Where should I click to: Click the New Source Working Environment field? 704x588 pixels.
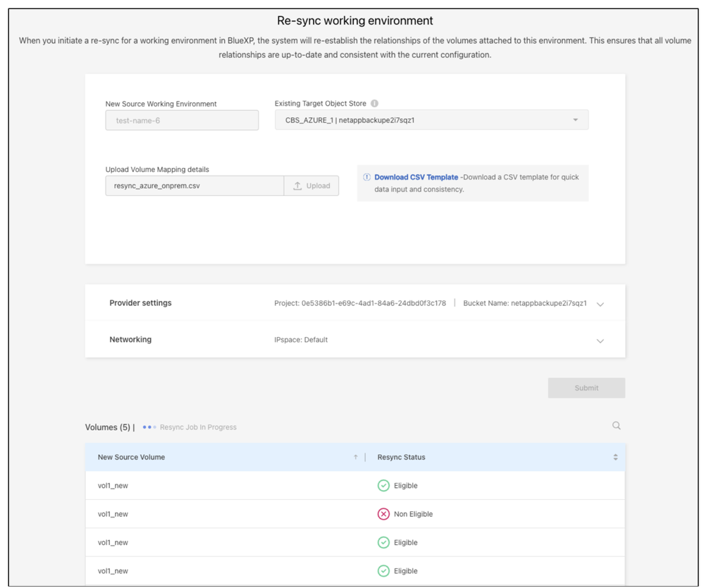tap(182, 121)
